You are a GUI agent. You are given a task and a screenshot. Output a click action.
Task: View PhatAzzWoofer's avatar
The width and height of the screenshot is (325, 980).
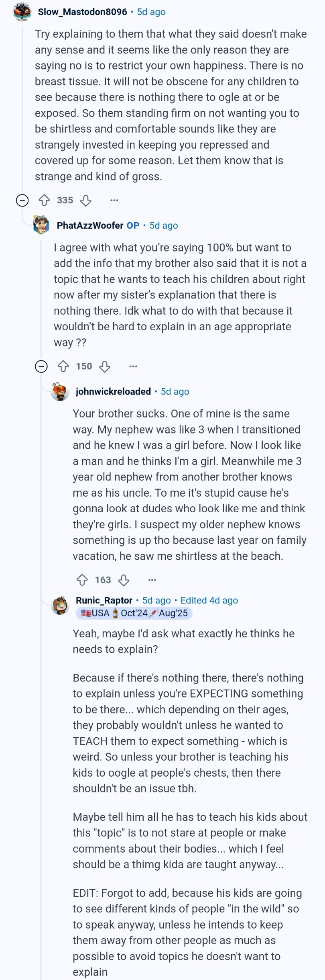pyautogui.click(x=41, y=225)
